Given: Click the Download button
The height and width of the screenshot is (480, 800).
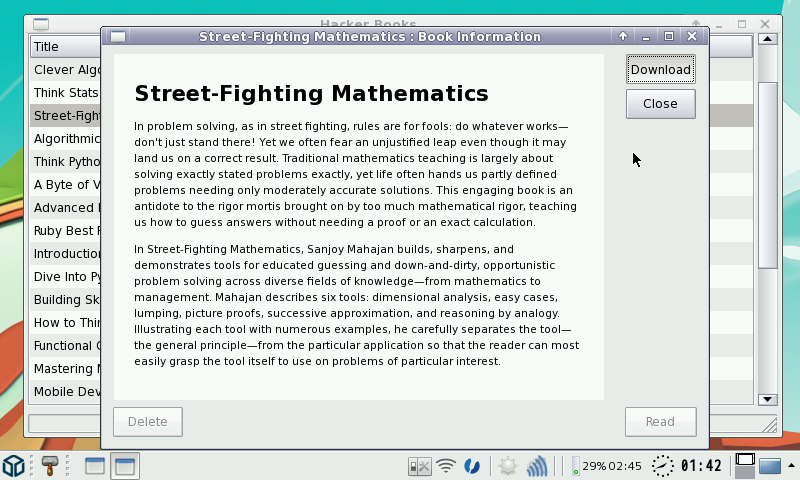Looking at the screenshot, I should coord(660,69).
